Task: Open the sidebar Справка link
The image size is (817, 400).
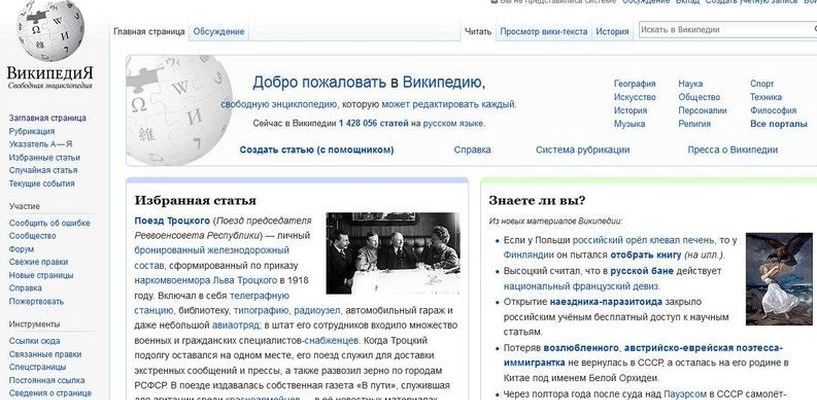Action: tap(26, 288)
